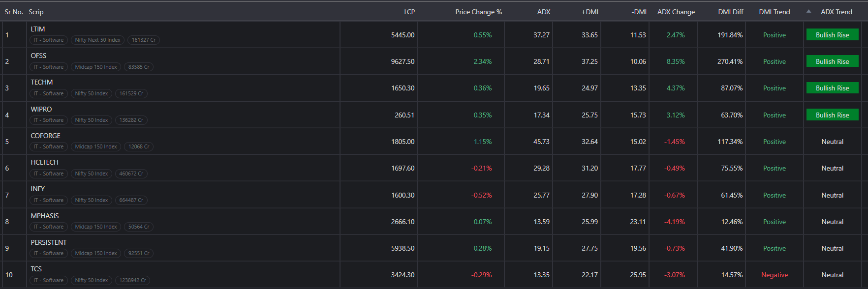This screenshot has width=868, height=289.
Task: Select the MPHASIS scrip name
Action: click(x=45, y=216)
